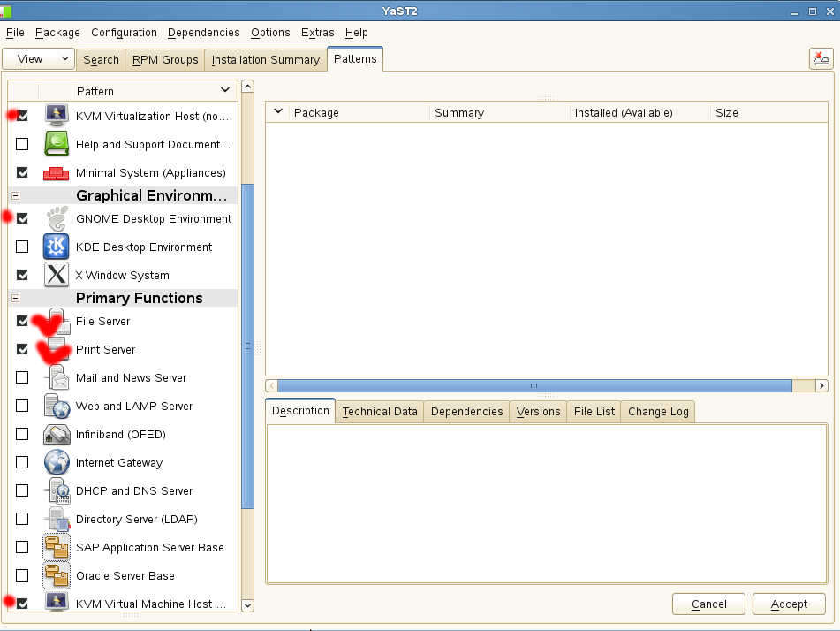The height and width of the screenshot is (631, 840).
Task: Toggle GNOME Desktop Environment checkbox
Action: pyautogui.click(x=22, y=218)
